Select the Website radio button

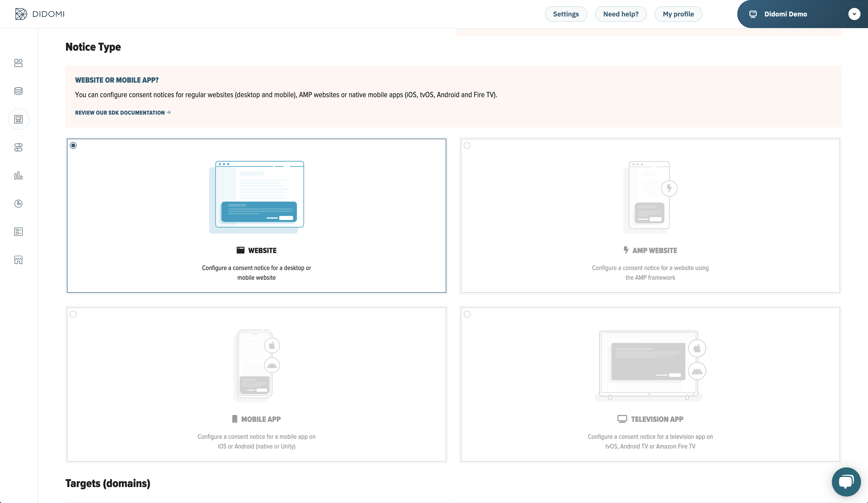coord(73,145)
